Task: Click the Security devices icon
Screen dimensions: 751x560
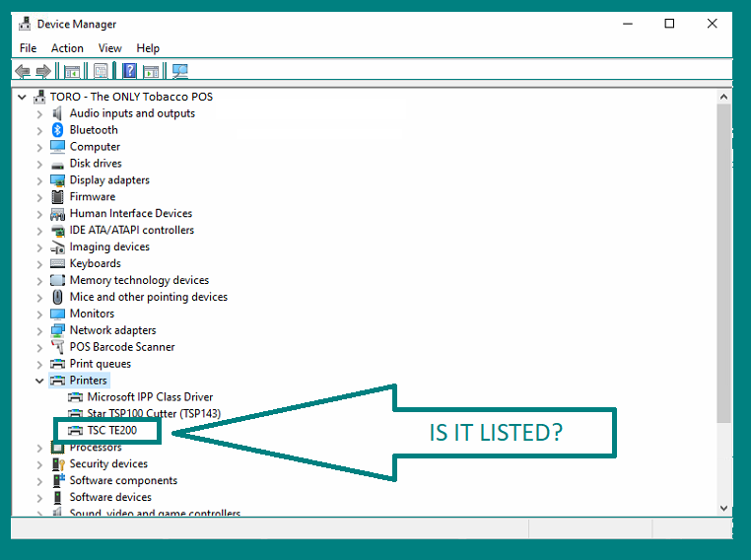Action: (57, 464)
